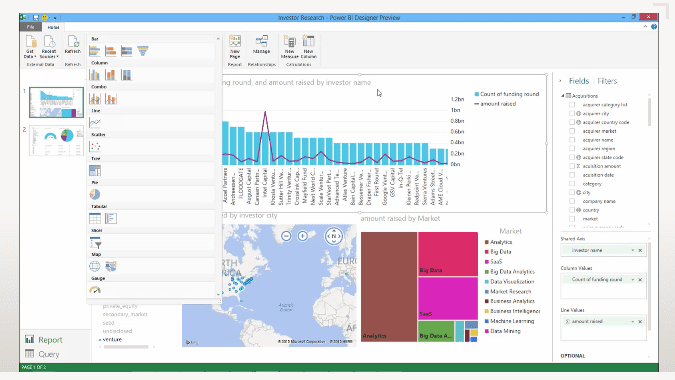Screen dimensions: 675x380
Task: Remove investor name from Shared Axis
Action: (x=640, y=250)
